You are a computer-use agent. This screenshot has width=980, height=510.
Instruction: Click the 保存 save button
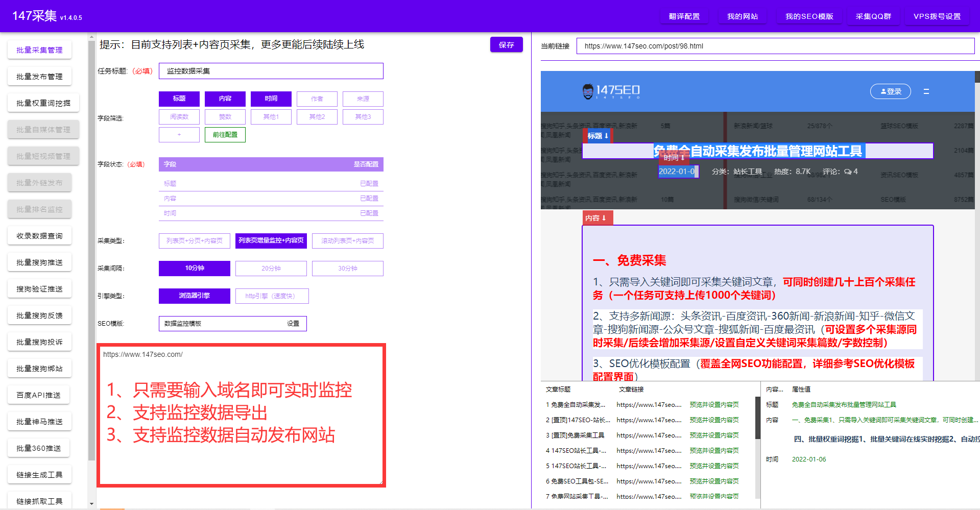pos(506,44)
